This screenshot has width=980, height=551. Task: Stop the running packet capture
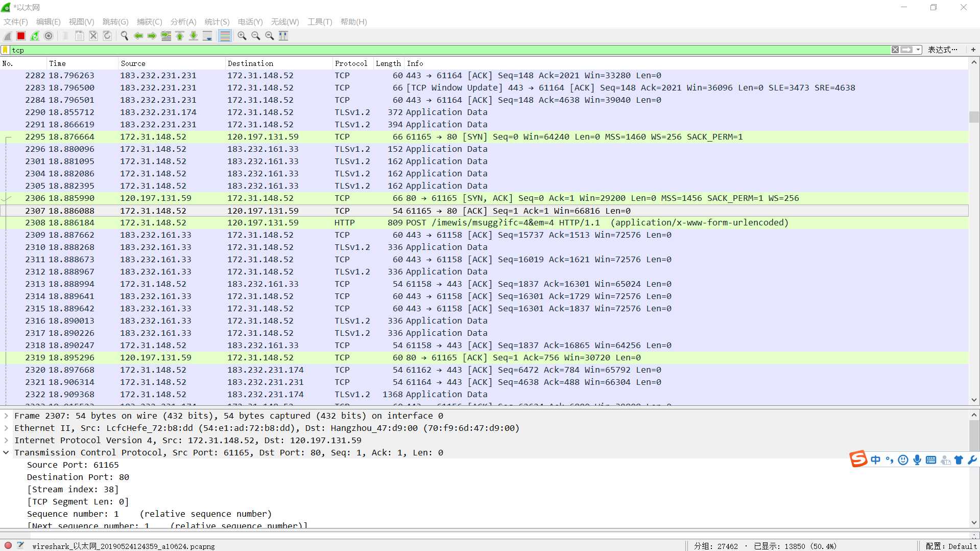point(21,36)
